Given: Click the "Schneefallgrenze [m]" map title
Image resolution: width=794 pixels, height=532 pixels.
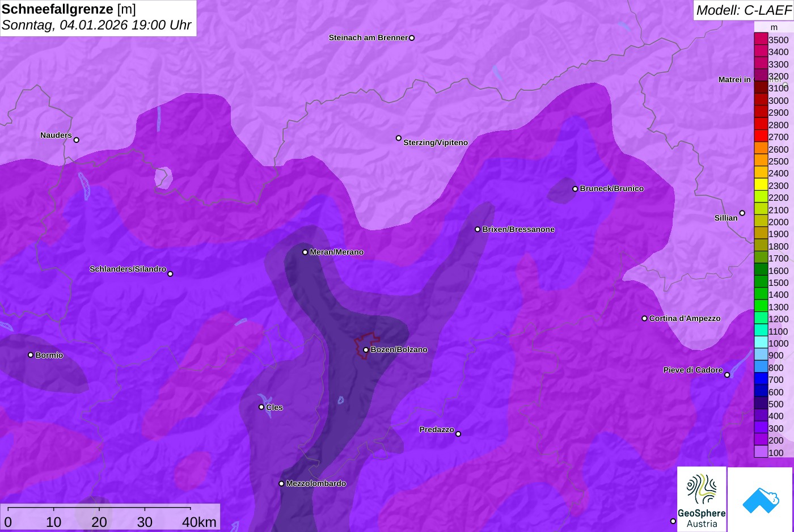Looking at the screenshot, I should pyautogui.click(x=69, y=9).
